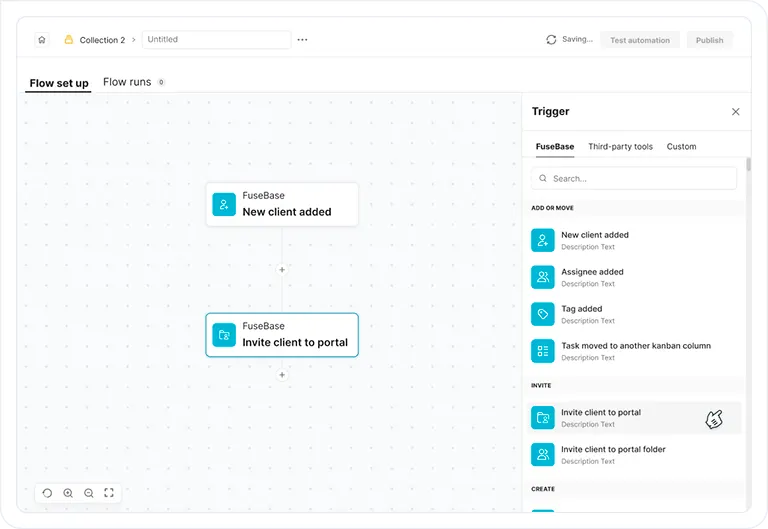
Task: Click INVITE section header
Action: pos(541,385)
